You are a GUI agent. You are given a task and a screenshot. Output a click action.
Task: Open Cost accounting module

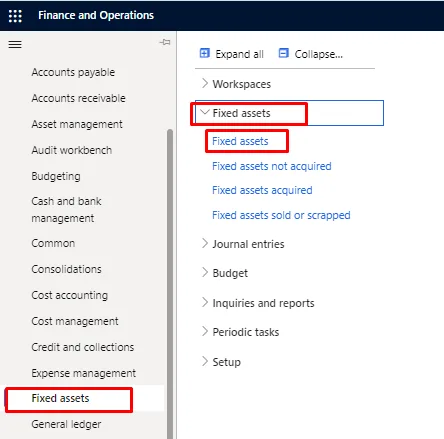click(69, 295)
